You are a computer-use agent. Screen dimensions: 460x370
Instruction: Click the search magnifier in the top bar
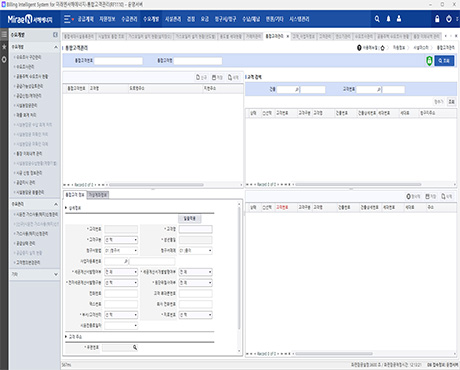click(377, 19)
